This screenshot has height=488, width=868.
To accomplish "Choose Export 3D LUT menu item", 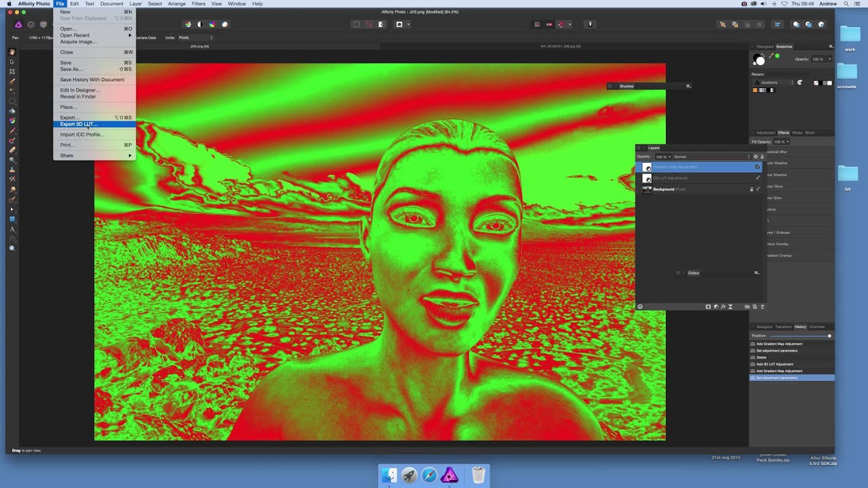I will point(94,124).
